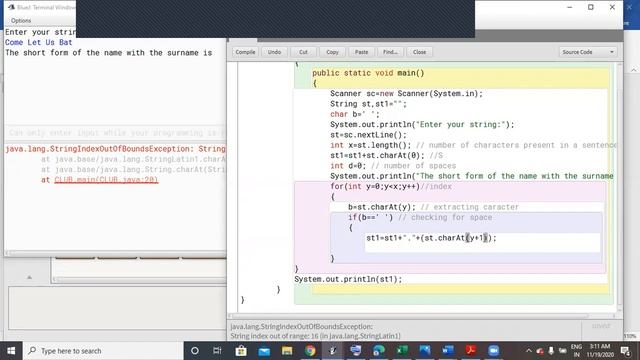The height and width of the screenshot is (360, 640).
Task: Open the CLUB.main(CLUB.java:20) stack trace link
Action: pyautogui.click(x=106, y=180)
